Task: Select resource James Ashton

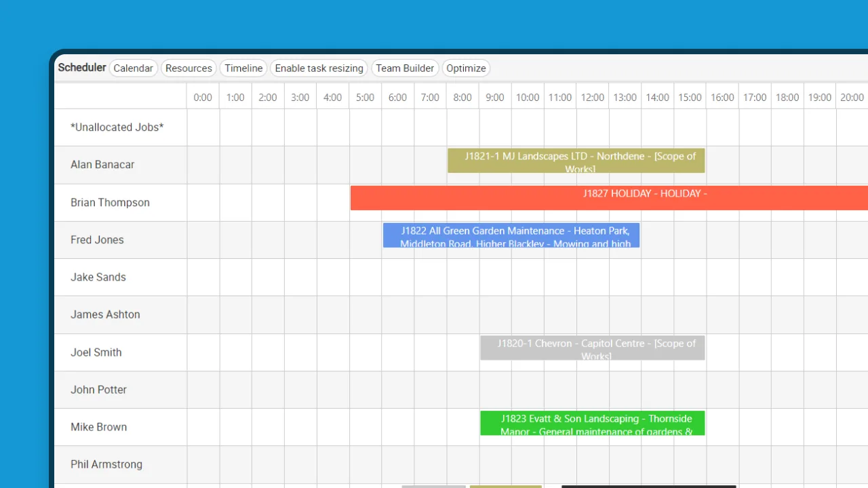Action: pos(105,314)
